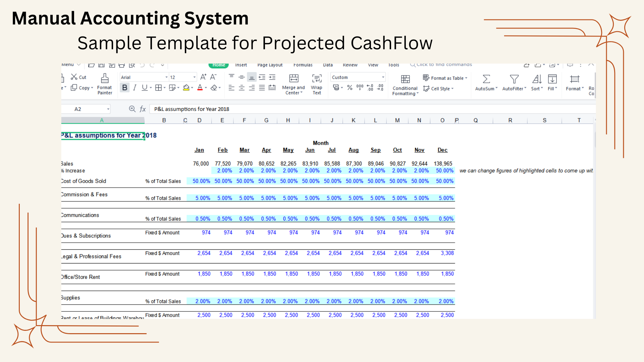Click the percent style icon
The image size is (644, 362).
click(x=350, y=87)
